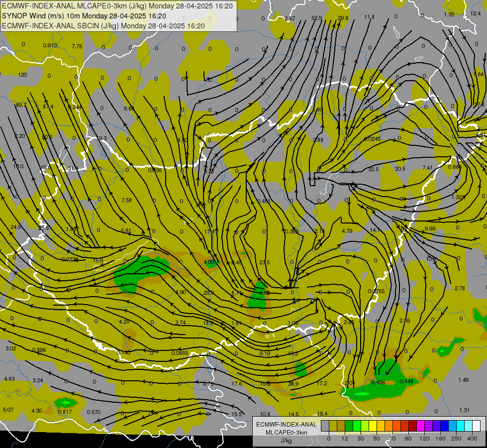Click the legend title ECMWF-INDEX-ANAL
This screenshot has height=448, width=487.
coord(286,425)
